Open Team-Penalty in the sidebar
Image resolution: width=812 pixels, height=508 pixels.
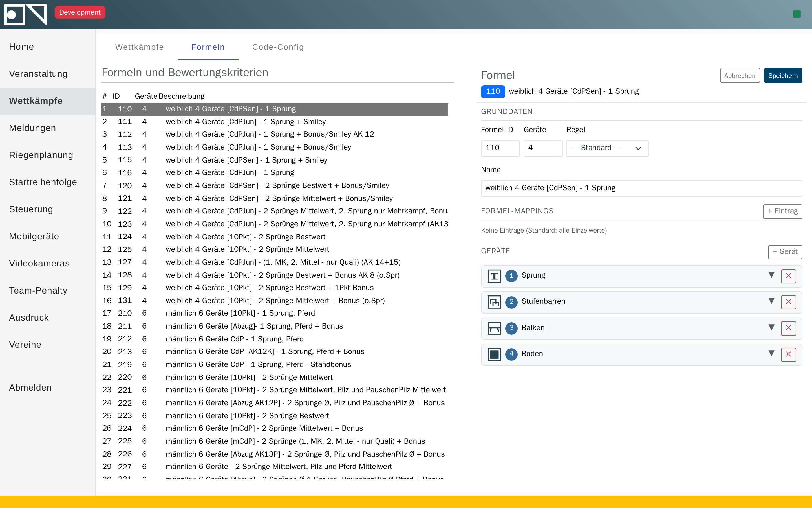48,291
